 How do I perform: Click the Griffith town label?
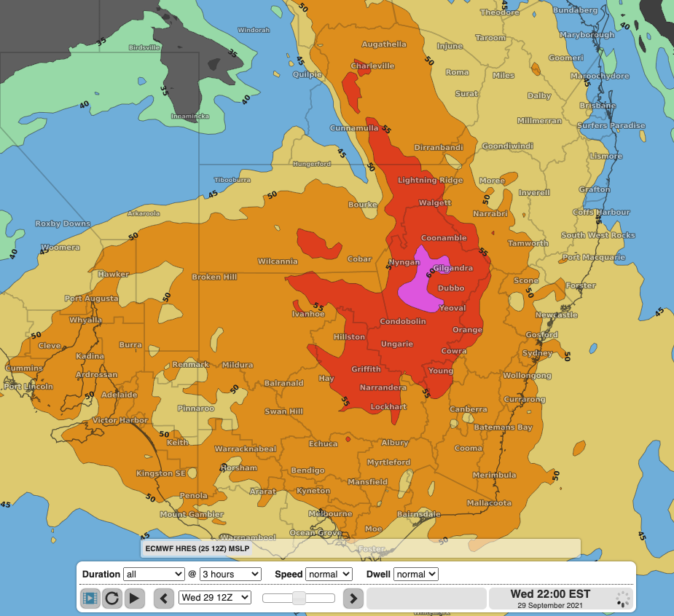click(x=366, y=369)
